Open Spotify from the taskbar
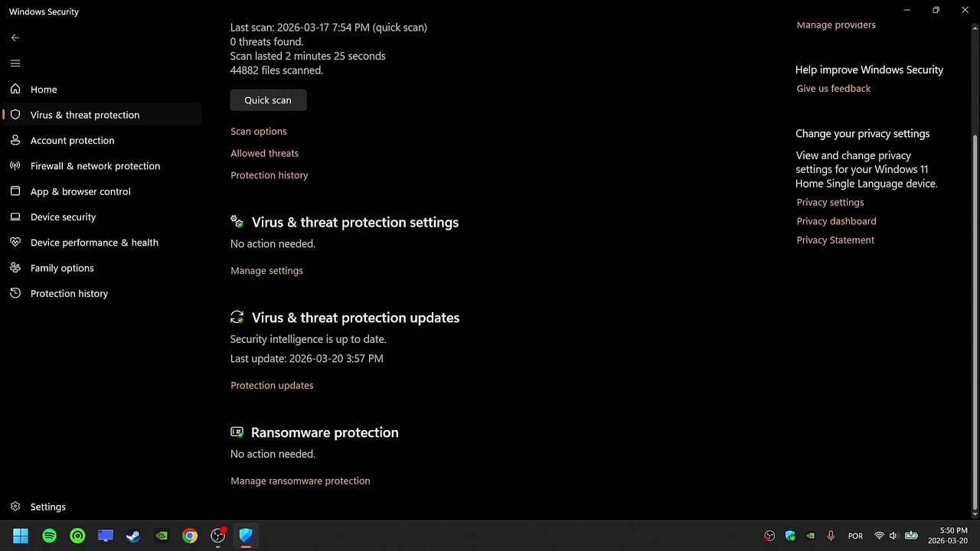 pyautogui.click(x=49, y=536)
